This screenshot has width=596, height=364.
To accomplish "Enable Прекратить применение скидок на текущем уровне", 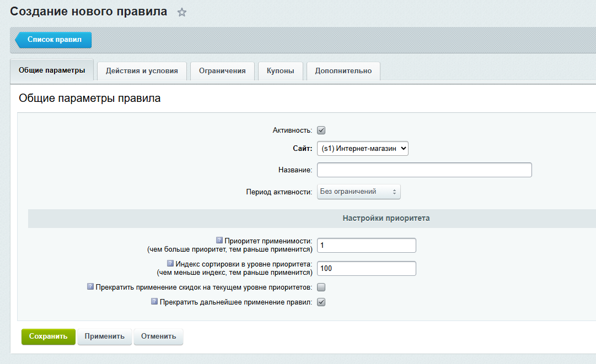I will (320, 286).
